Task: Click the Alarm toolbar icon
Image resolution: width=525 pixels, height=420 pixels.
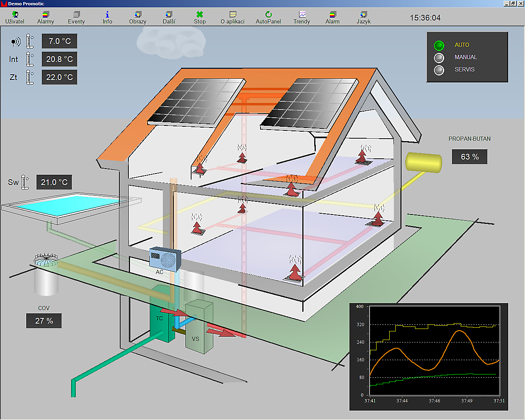Action: point(333,15)
